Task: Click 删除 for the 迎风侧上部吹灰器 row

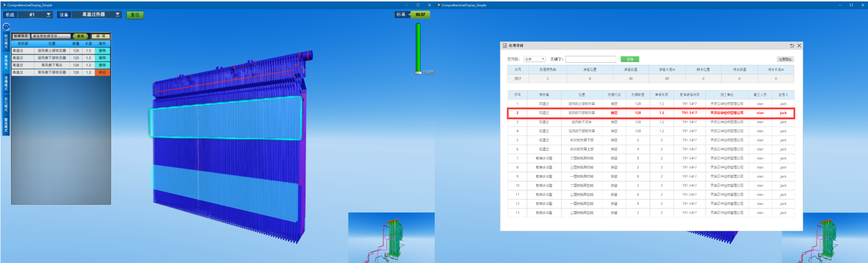Action: click(x=102, y=51)
